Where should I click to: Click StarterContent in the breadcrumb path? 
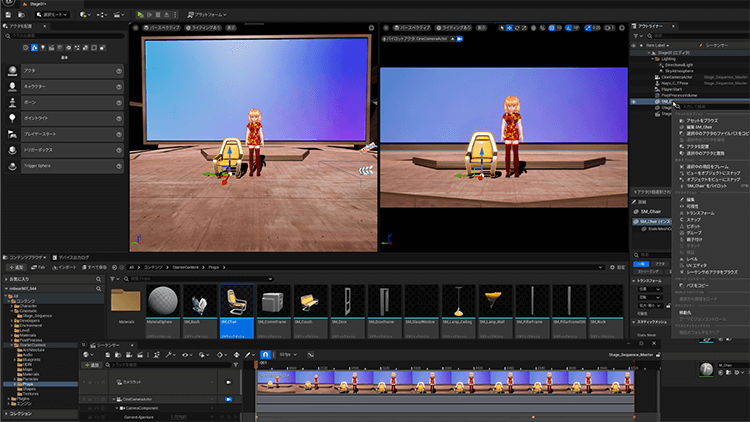pos(186,267)
